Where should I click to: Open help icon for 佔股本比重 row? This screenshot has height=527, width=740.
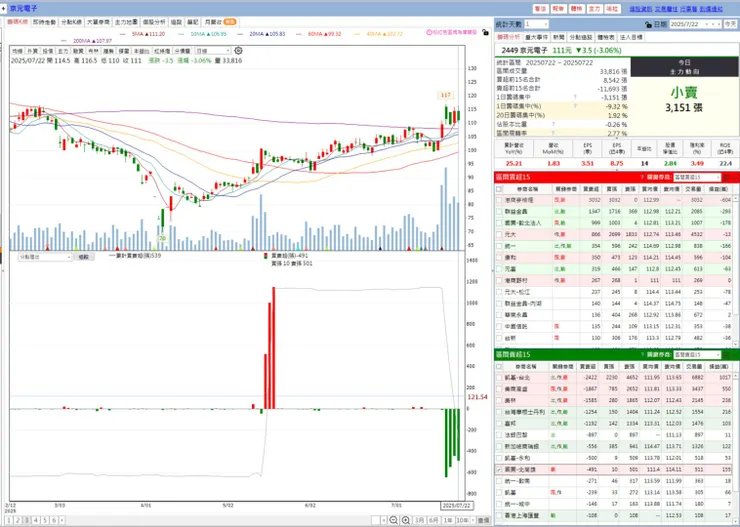point(554,125)
